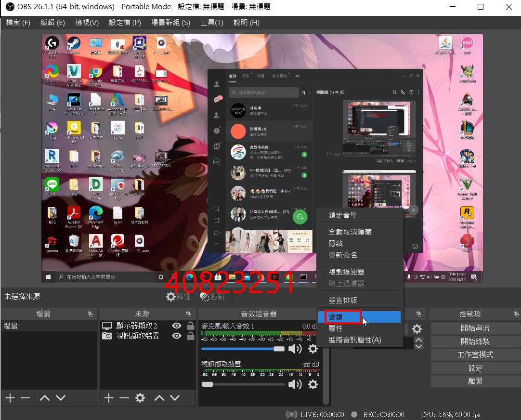Choose 濾鏡 in context menu

tap(359, 317)
